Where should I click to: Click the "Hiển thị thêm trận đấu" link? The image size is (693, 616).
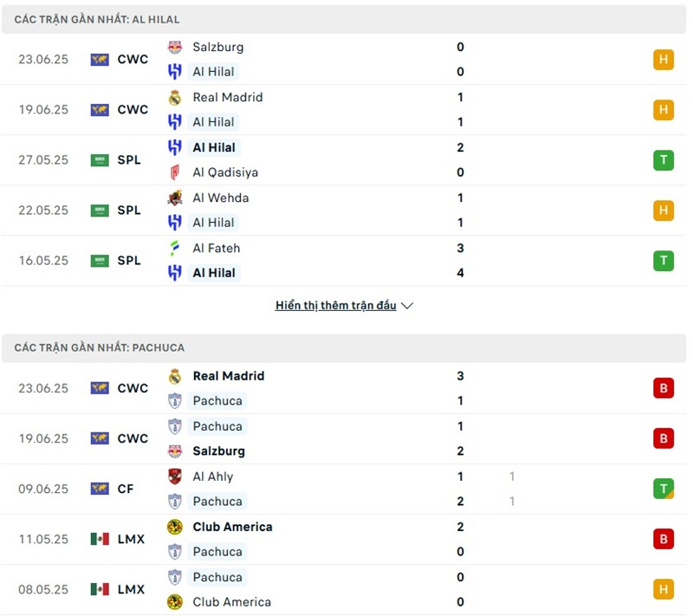335,306
